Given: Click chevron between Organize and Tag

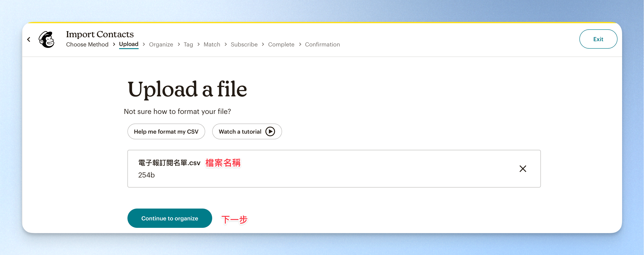Looking at the screenshot, I should (179, 44).
